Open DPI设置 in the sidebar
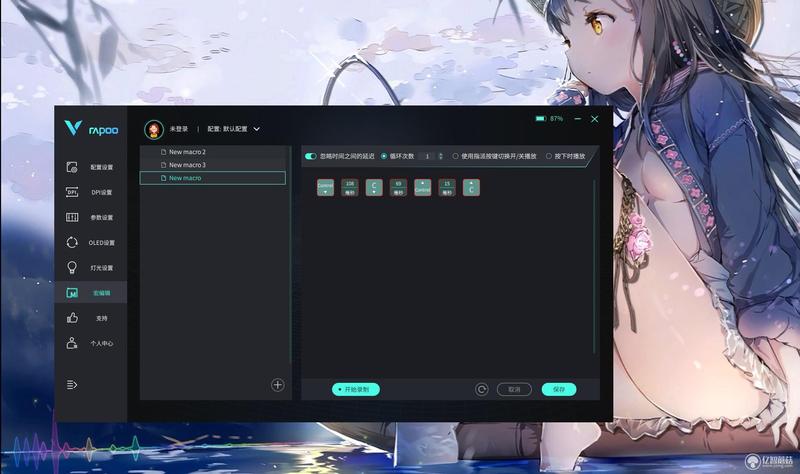 click(x=90, y=192)
